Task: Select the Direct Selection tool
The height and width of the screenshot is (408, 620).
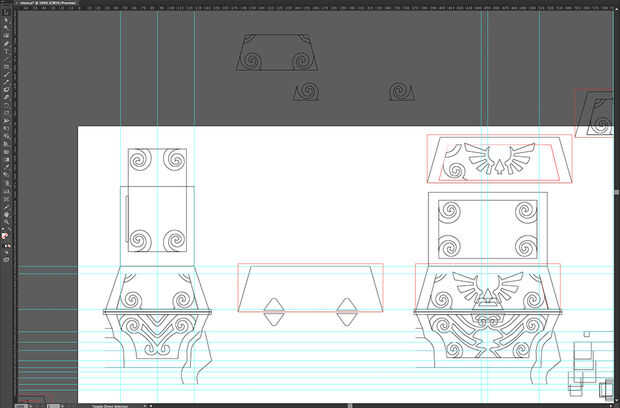Action: point(6,20)
